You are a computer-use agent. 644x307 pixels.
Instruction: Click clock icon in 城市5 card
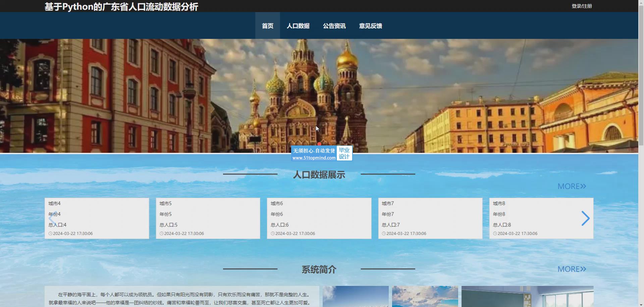161,234
